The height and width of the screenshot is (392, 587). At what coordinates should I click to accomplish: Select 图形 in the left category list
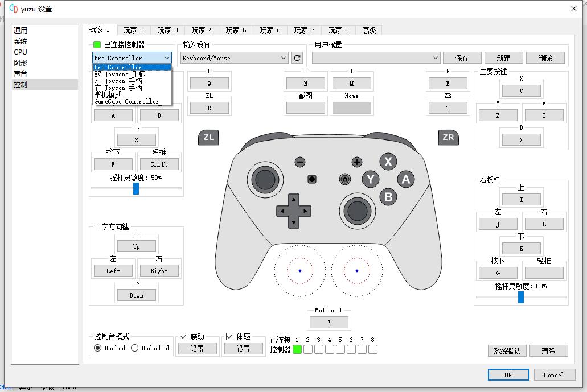tap(20, 63)
